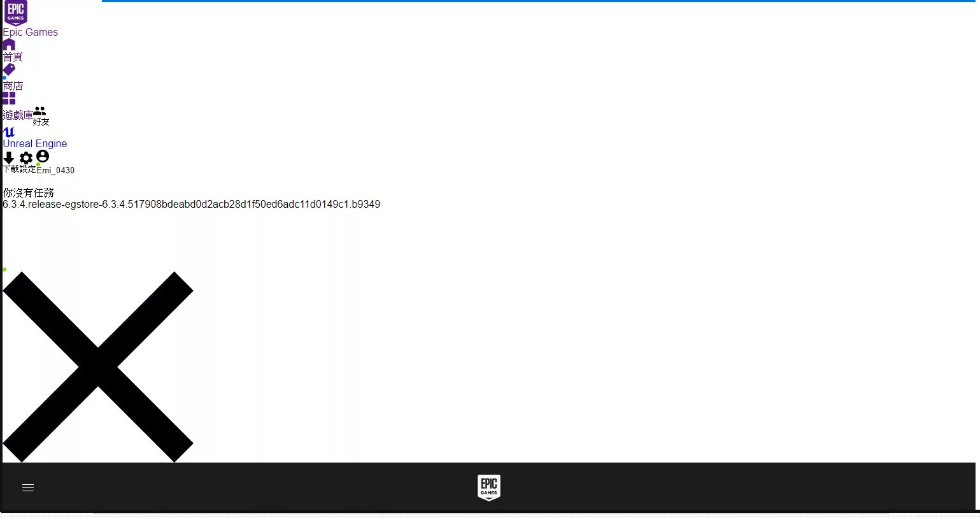This screenshot has height=518, width=980.
Task: Open 下載 downloads label
Action: (11, 169)
